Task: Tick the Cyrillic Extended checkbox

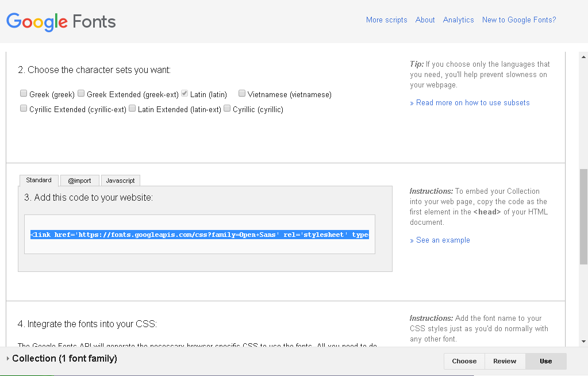Action: 24,109
